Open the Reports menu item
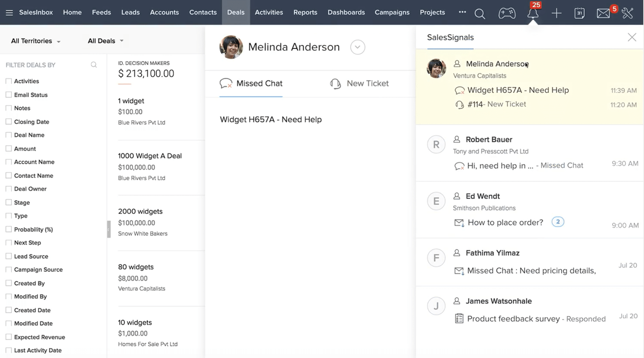Viewport: 644px width, 358px height. pyautogui.click(x=305, y=13)
